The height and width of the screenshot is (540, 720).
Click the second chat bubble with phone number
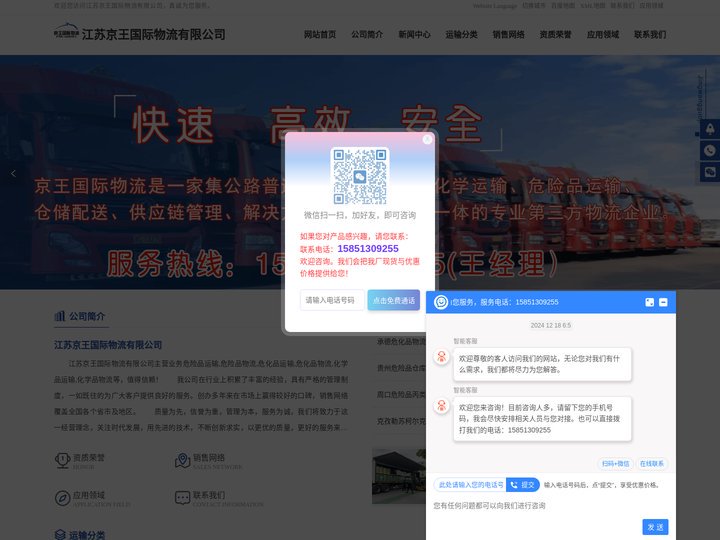tap(542, 419)
